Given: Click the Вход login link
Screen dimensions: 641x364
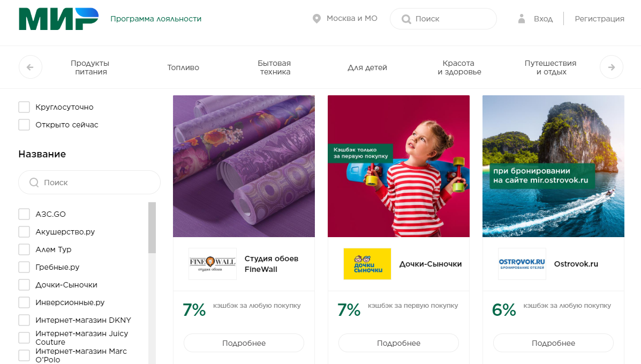Looking at the screenshot, I should coord(543,19).
